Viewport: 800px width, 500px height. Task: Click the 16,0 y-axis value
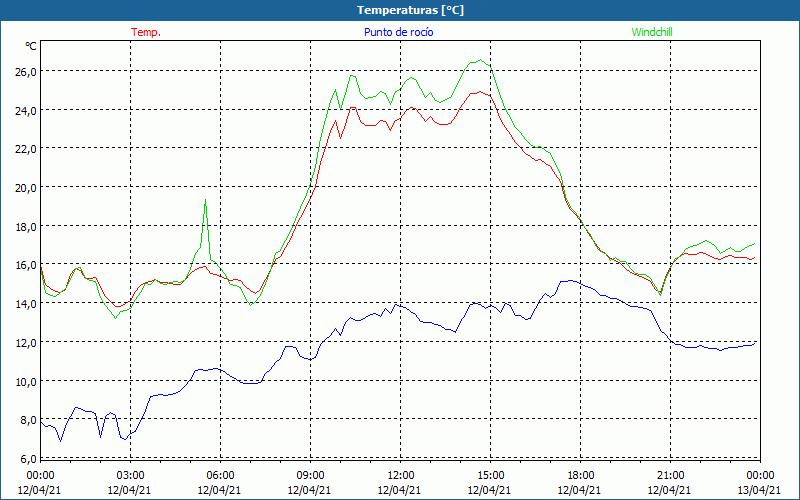26,265
